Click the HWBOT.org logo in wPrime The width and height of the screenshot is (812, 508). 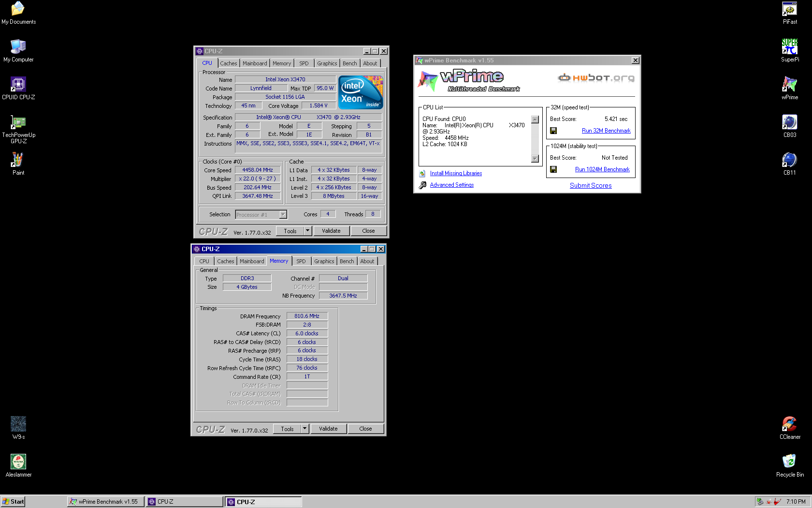(x=596, y=77)
